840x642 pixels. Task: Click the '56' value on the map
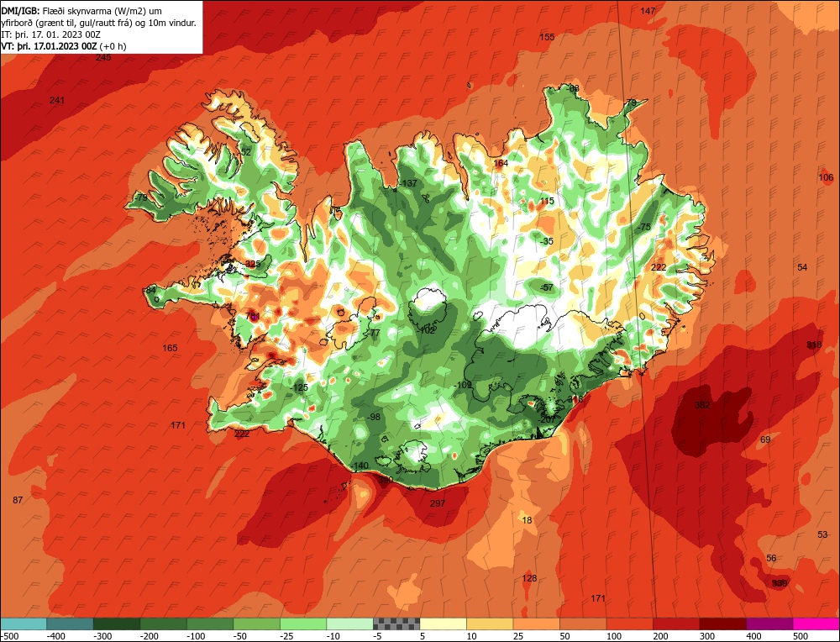pos(771,558)
